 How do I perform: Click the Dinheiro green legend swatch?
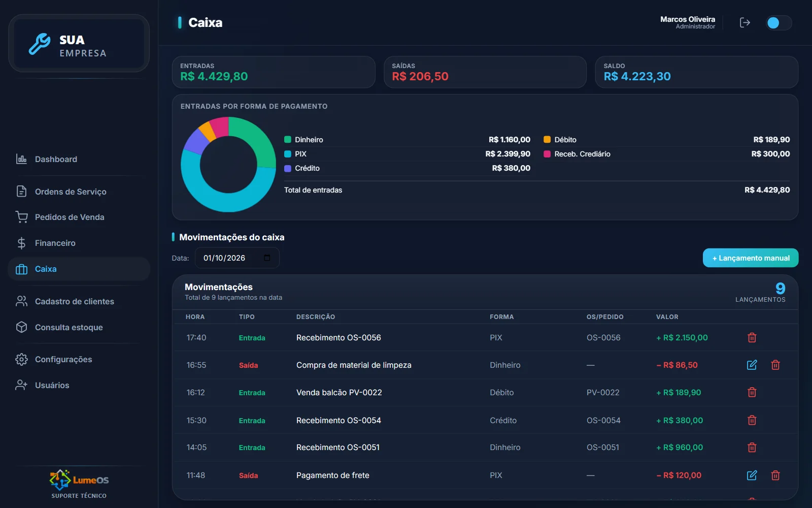288,140
